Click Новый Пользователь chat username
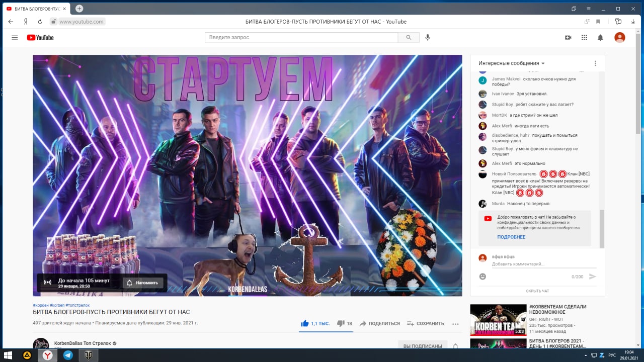The width and height of the screenshot is (644, 362). click(x=514, y=174)
